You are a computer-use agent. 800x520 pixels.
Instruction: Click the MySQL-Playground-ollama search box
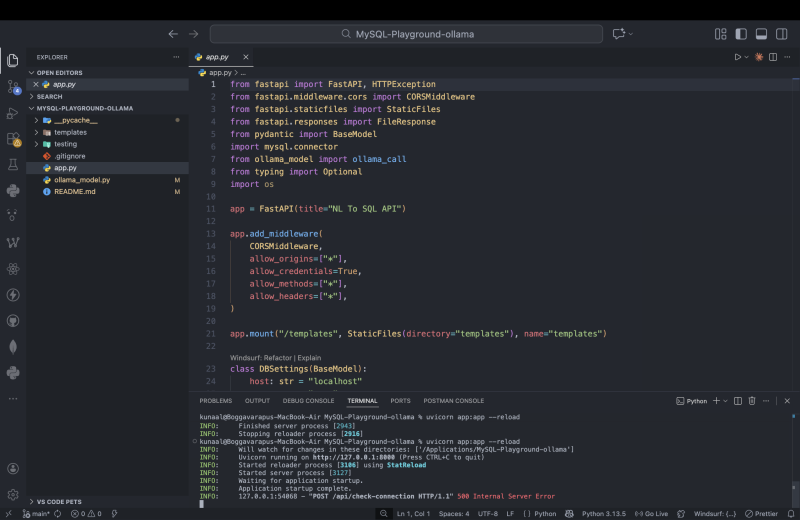click(x=405, y=34)
